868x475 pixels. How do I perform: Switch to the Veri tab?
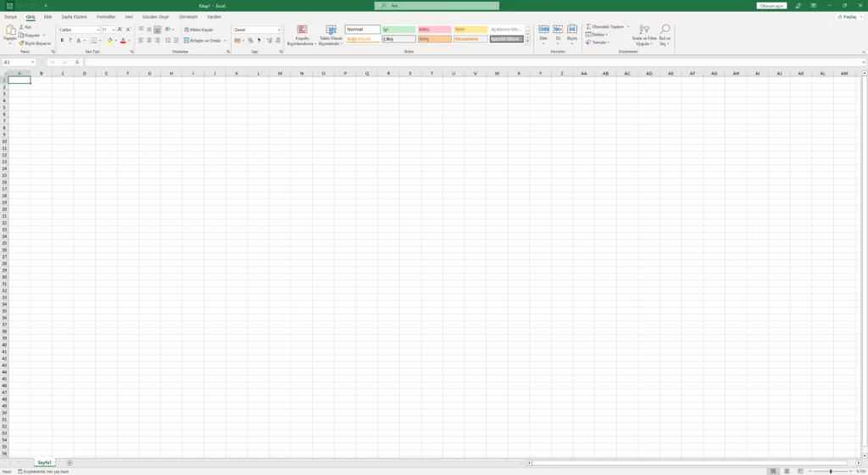point(129,17)
